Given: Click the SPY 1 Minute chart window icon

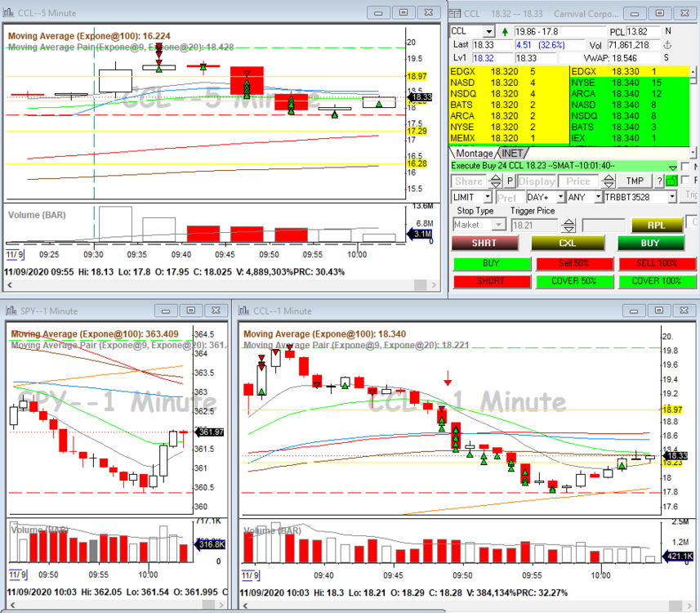Looking at the screenshot, I should pyautogui.click(x=10, y=311).
